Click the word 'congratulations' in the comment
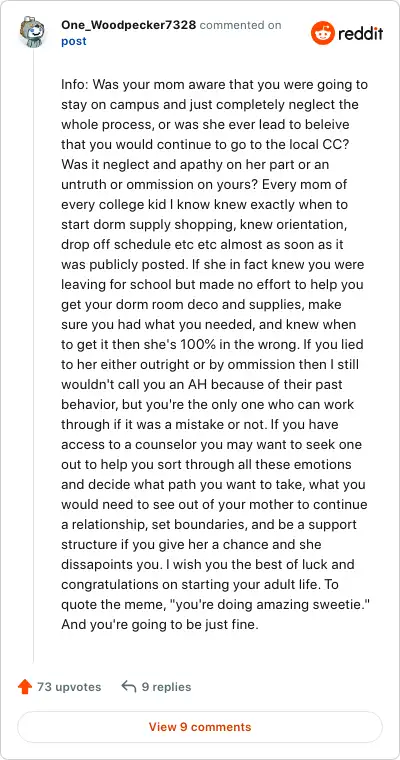The width and height of the screenshot is (400, 760). [107, 585]
